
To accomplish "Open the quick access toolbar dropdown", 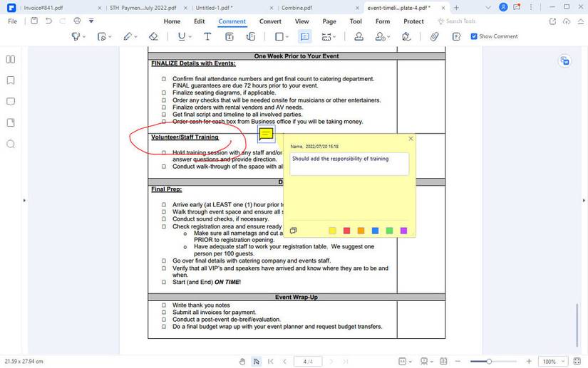I will (91, 21).
